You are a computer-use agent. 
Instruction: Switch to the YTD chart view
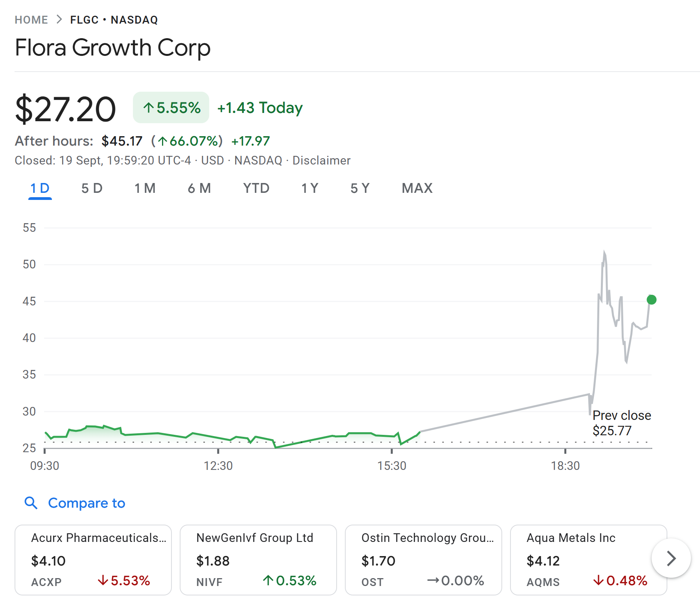point(256,188)
